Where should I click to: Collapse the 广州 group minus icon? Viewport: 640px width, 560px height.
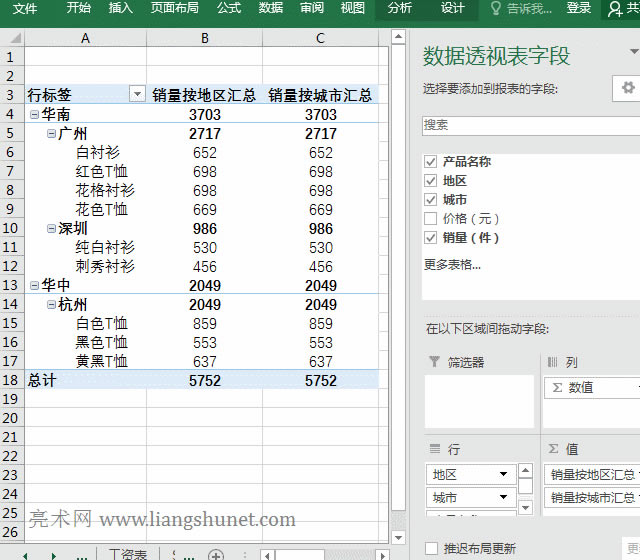(x=52, y=134)
